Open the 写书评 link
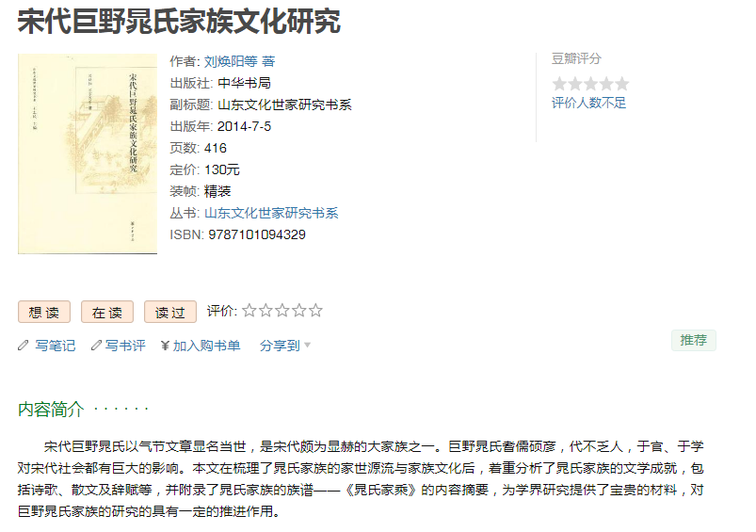756x532 pixels. pyautogui.click(x=125, y=346)
